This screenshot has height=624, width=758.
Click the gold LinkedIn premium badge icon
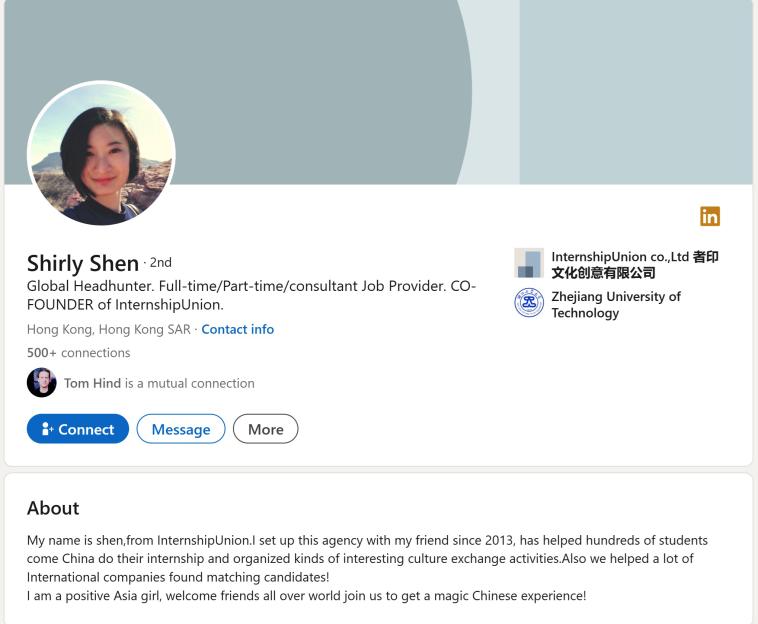(710, 216)
